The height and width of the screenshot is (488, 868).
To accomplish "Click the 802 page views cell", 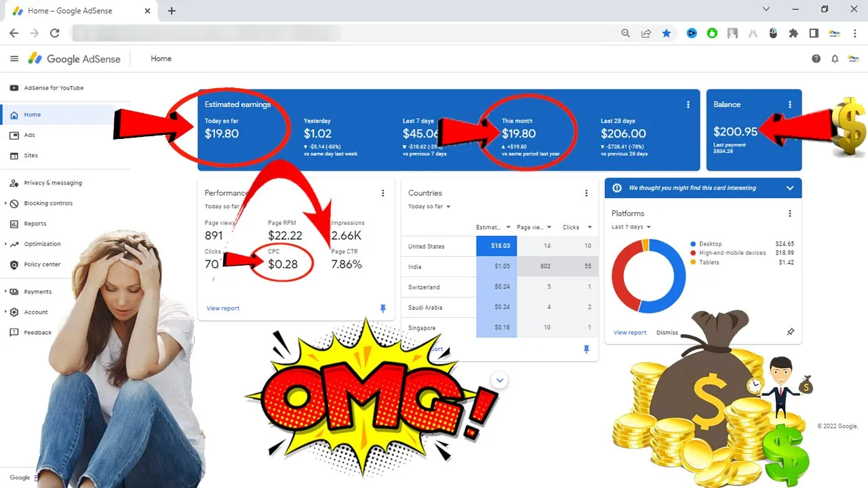I will [537, 267].
